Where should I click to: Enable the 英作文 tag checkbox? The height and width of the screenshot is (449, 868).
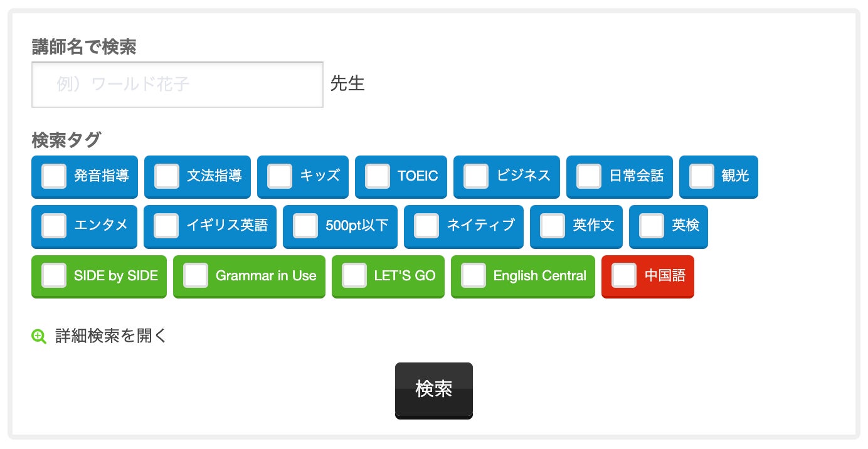pos(553,226)
